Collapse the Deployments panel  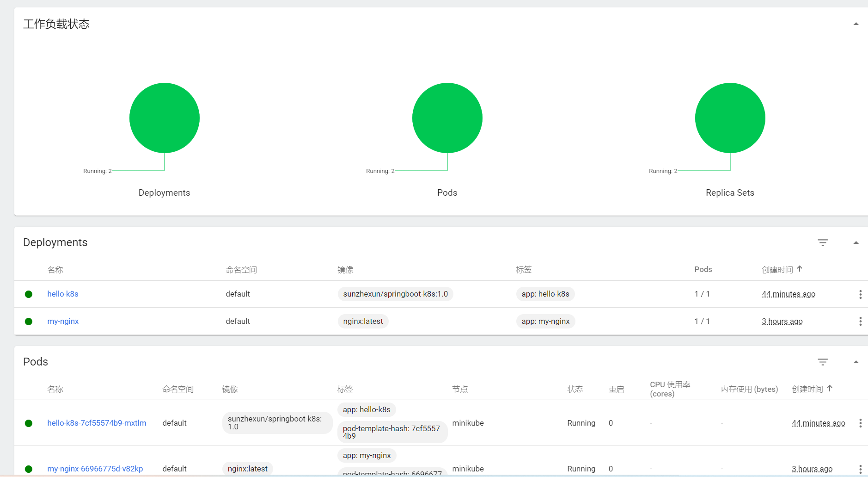pos(856,242)
